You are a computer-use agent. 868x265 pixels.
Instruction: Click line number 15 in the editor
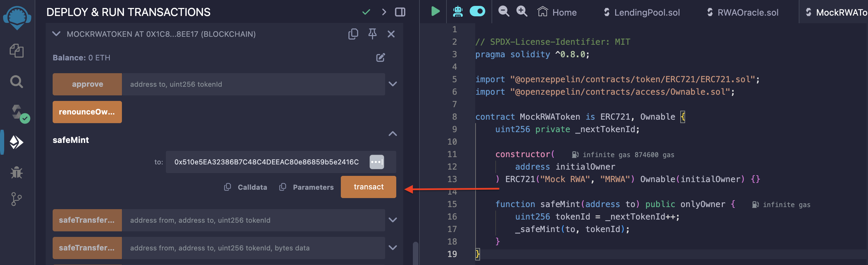point(452,204)
